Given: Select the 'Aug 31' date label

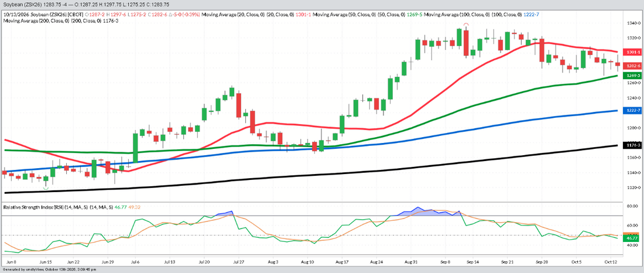Looking at the screenshot, I should (x=412, y=261).
